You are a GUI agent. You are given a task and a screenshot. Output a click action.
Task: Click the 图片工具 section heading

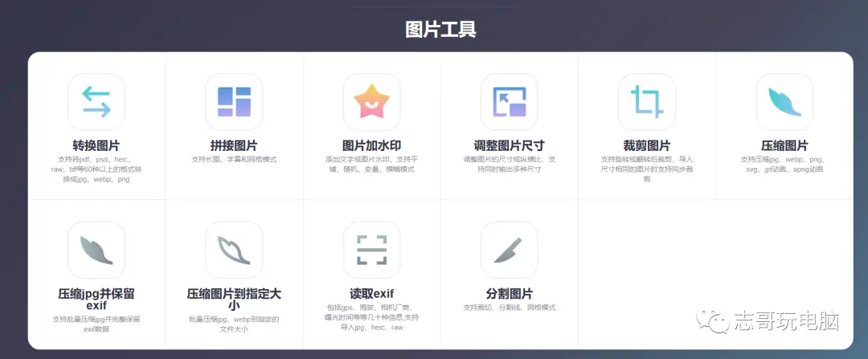pyautogui.click(x=440, y=30)
